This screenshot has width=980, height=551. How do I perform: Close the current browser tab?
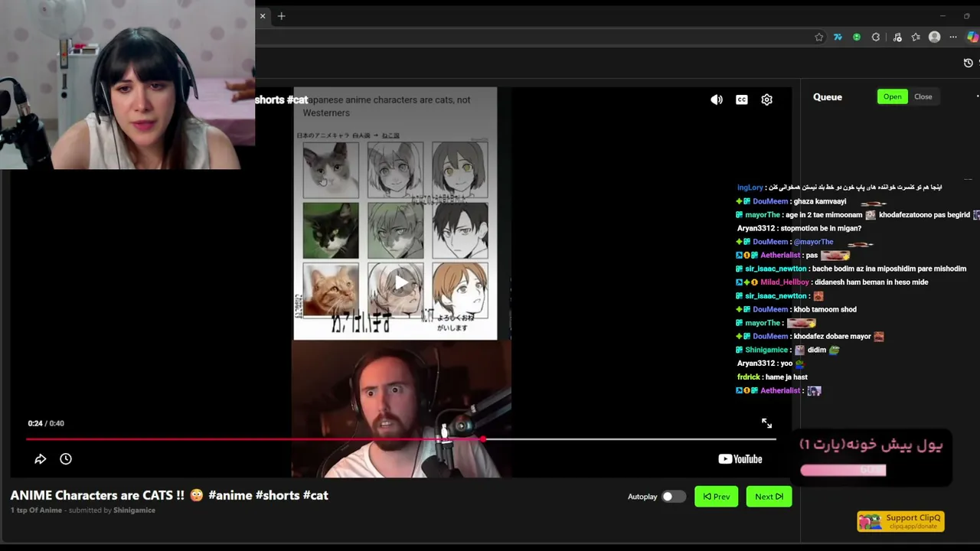[263, 16]
